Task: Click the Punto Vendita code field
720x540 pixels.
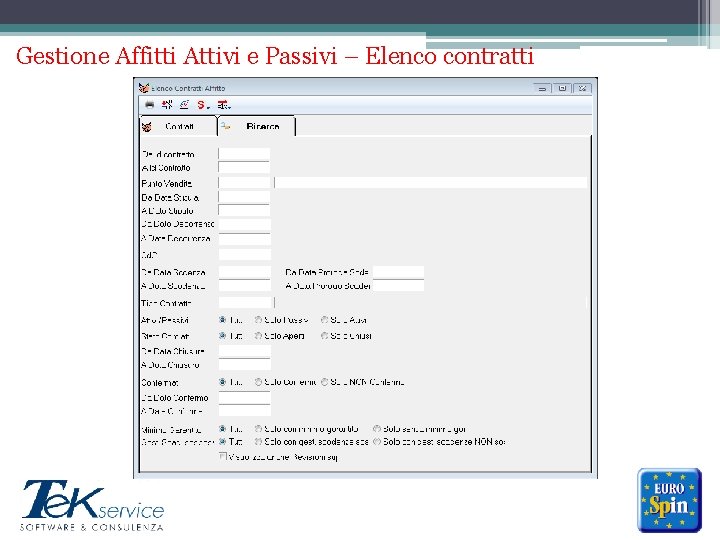Action: tap(244, 183)
